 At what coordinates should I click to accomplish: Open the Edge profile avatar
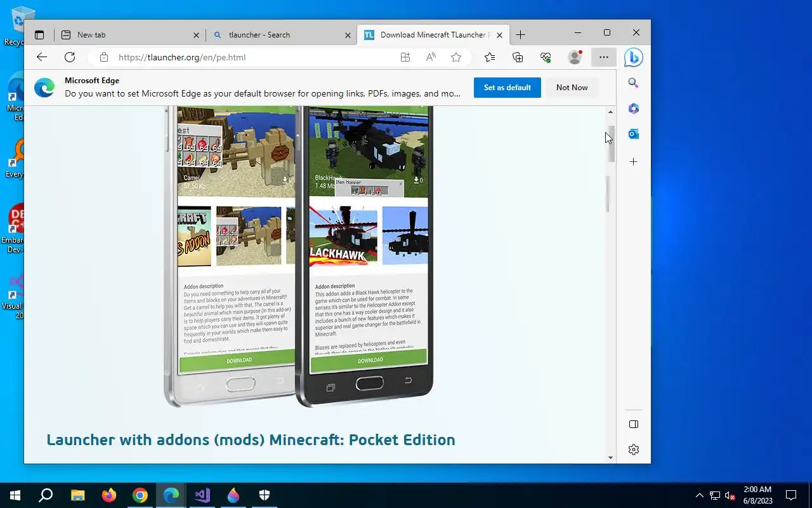click(575, 57)
